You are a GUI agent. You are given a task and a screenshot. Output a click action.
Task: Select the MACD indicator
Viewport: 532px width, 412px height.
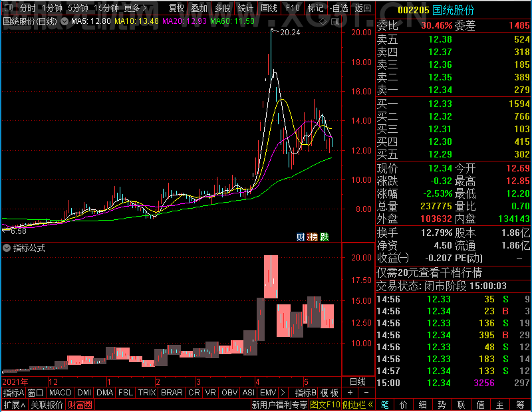click(x=60, y=393)
